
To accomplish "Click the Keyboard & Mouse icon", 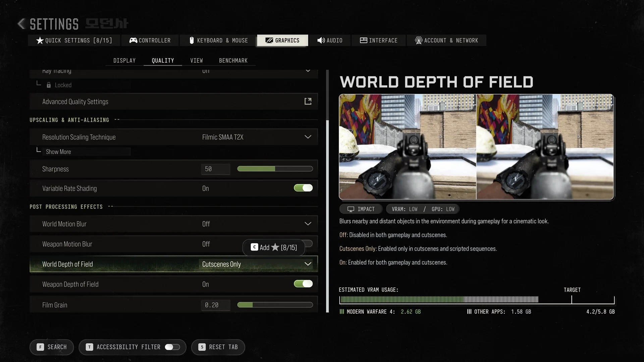I will pyautogui.click(x=192, y=41).
